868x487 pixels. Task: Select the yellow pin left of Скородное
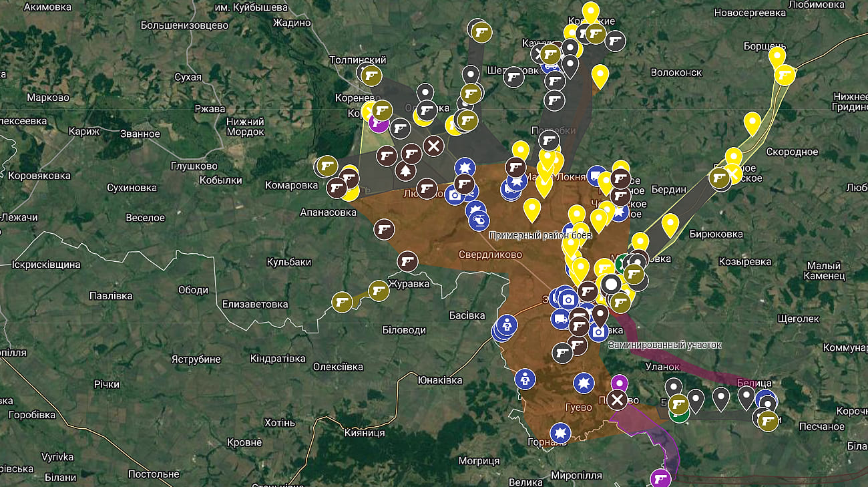pos(752,122)
